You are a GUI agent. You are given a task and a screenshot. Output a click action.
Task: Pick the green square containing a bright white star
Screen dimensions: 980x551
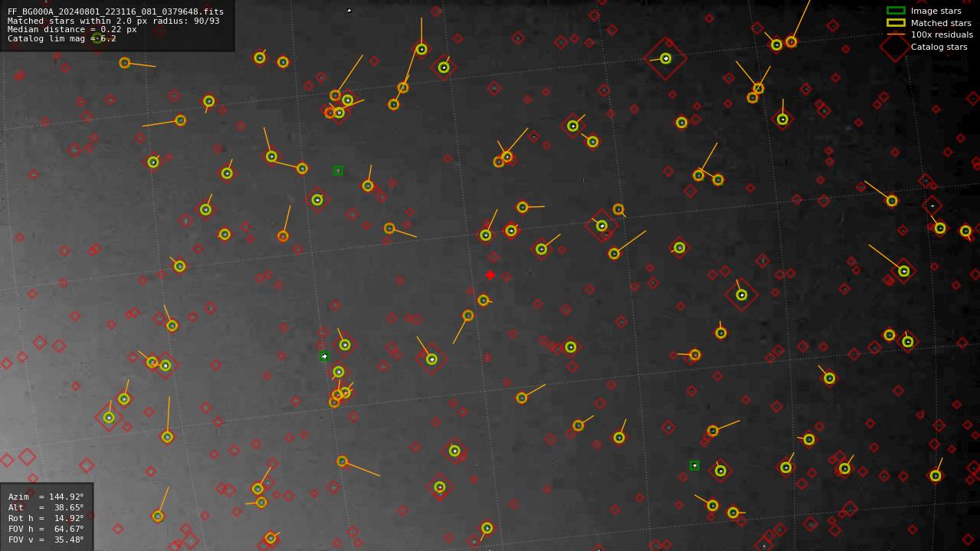point(324,356)
